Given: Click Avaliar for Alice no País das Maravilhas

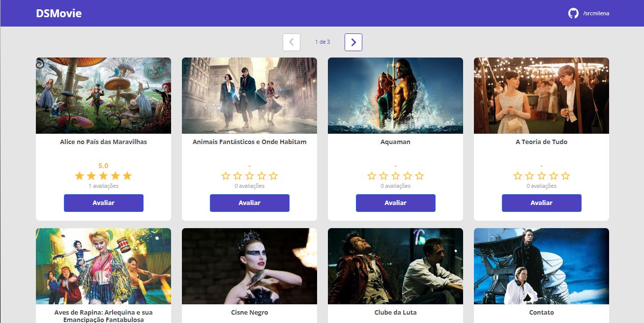Looking at the screenshot, I should [x=104, y=203].
